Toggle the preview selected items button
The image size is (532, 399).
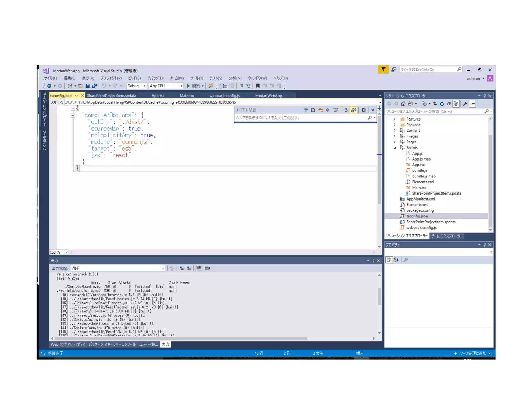(x=473, y=104)
